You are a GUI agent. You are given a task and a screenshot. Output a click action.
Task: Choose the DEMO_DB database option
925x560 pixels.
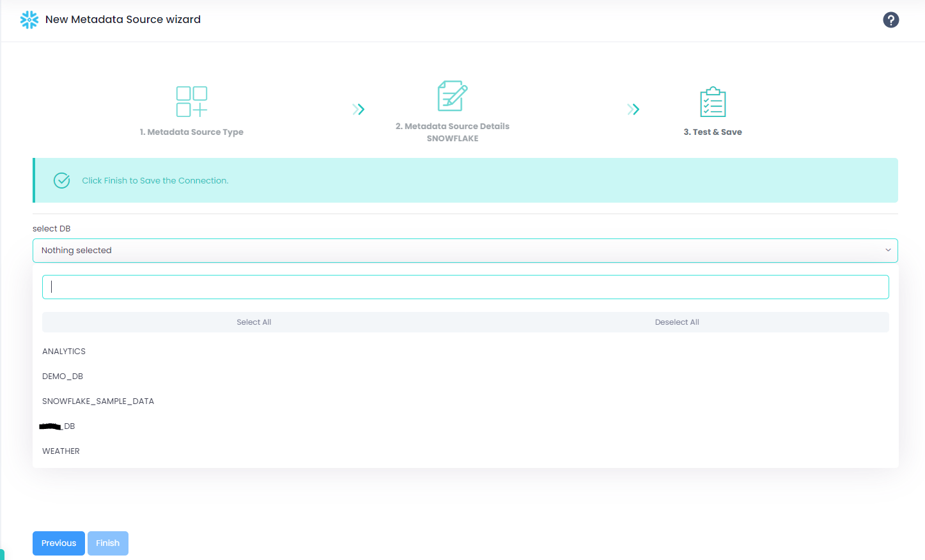[63, 377]
